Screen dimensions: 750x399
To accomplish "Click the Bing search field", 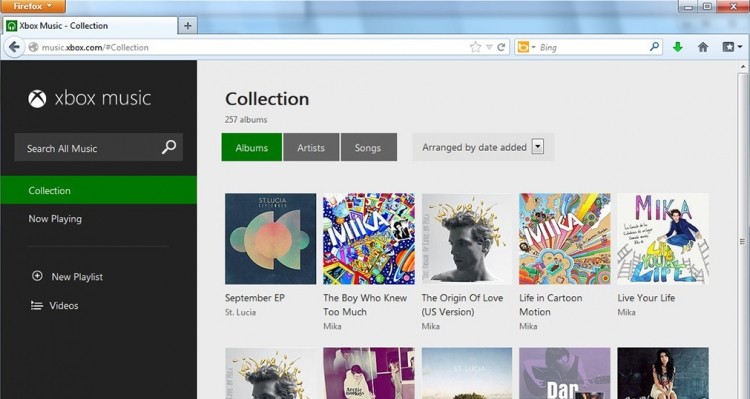I will click(x=592, y=47).
